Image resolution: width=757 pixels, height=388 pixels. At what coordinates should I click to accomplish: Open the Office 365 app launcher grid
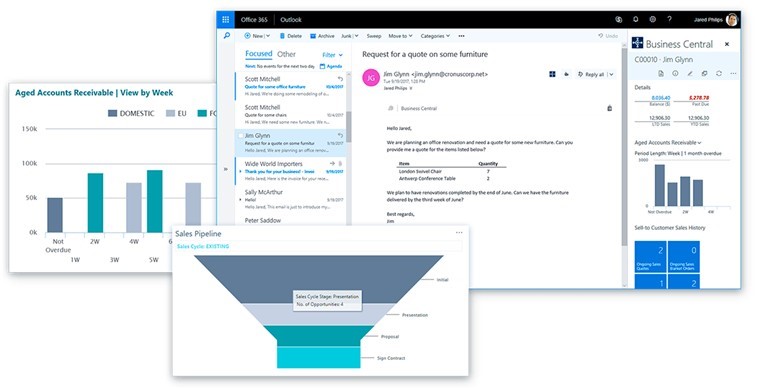(x=225, y=20)
